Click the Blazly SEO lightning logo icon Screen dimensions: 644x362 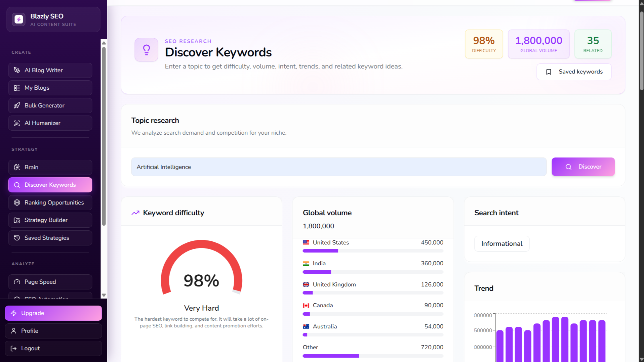[x=19, y=19]
